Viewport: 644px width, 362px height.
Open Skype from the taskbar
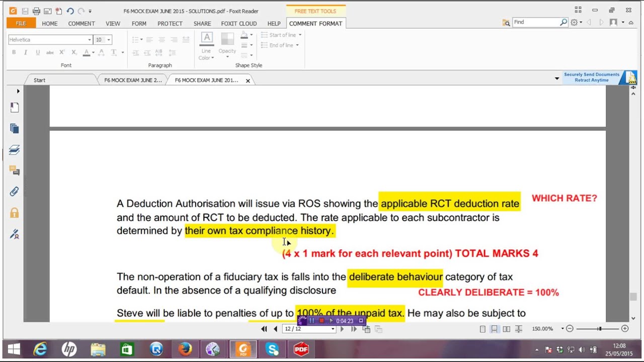(x=272, y=349)
